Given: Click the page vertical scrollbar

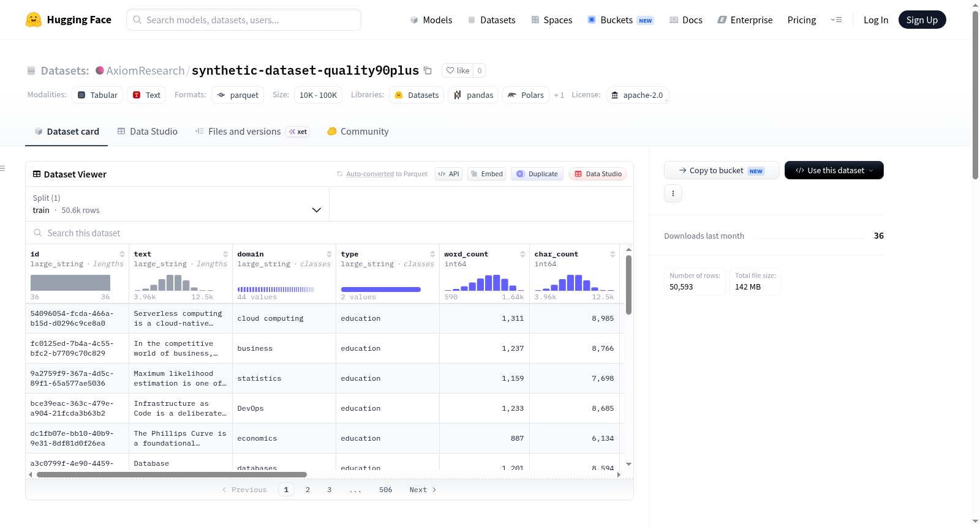Looking at the screenshot, I should point(976,95).
